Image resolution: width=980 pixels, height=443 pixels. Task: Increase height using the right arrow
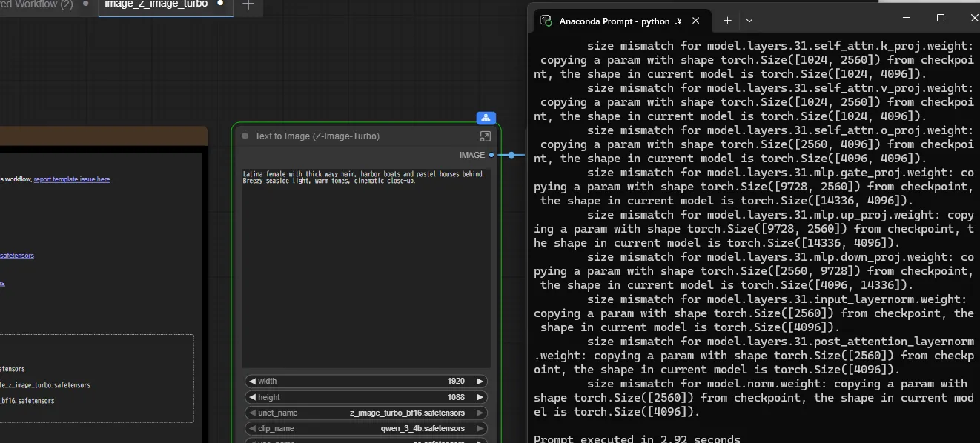click(480, 398)
